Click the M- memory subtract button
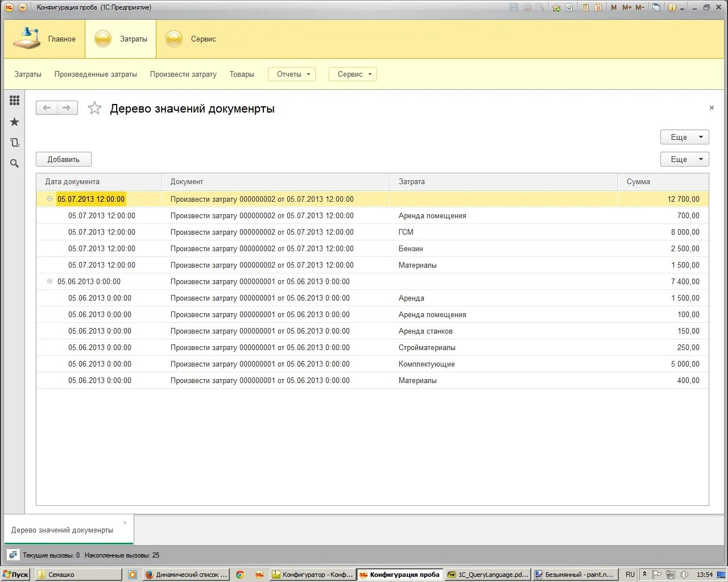 click(640, 7)
